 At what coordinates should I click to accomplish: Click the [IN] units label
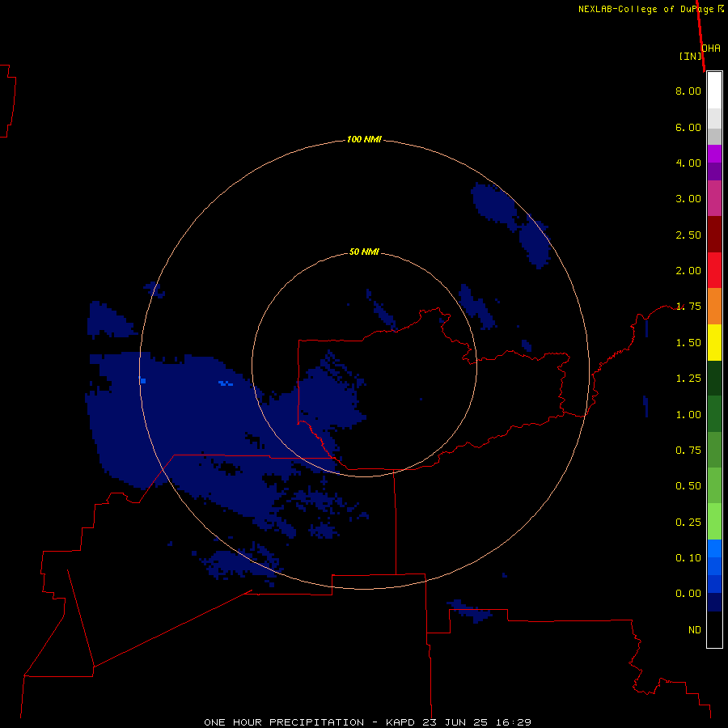691,56
